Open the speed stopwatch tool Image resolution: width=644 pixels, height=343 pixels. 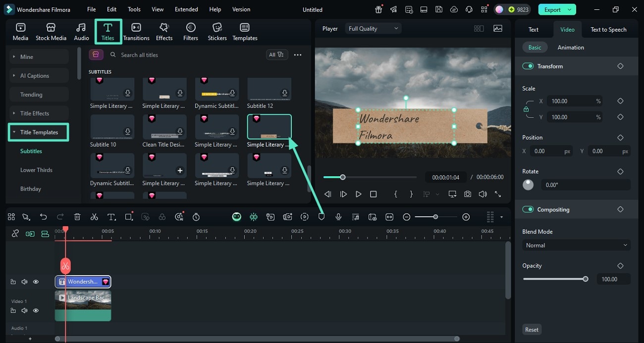tap(196, 217)
